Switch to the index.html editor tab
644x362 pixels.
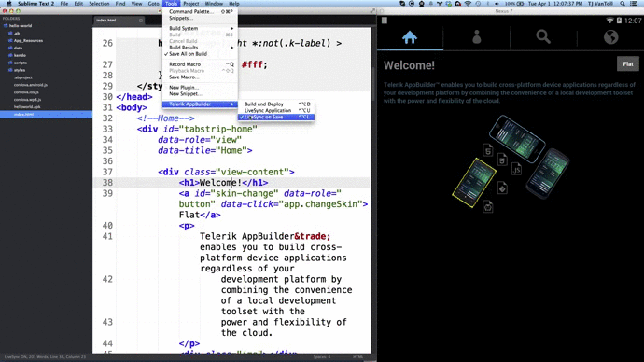119,21
